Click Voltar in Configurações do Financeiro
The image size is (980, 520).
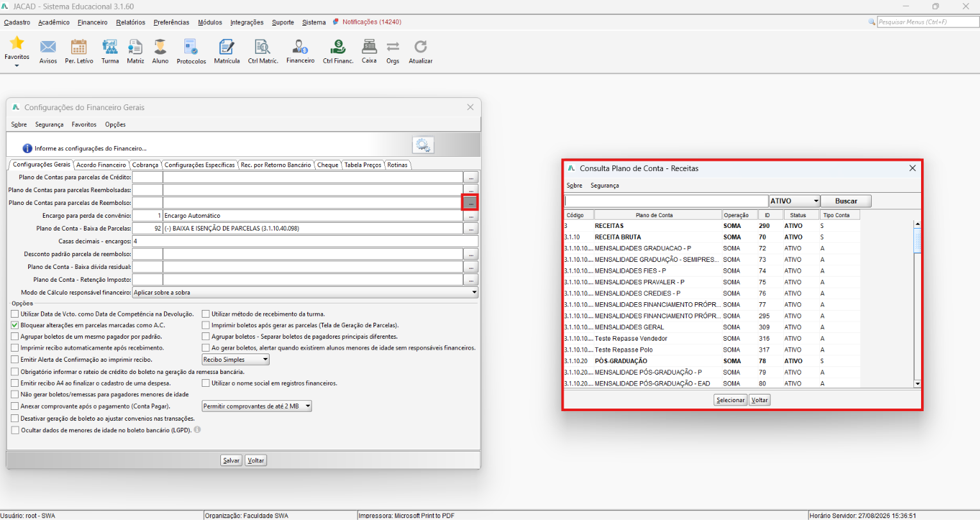click(256, 460)
